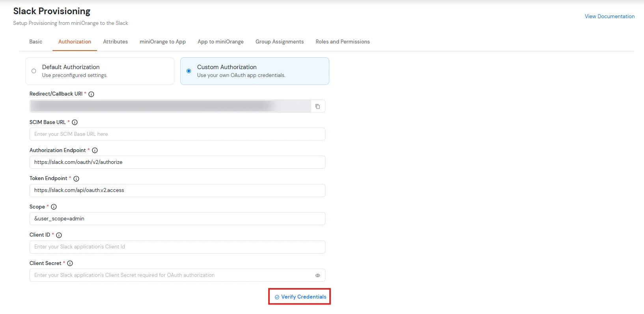
Task: Open the Basic tab
Action: pyautogui.click(x=36, y=41)
